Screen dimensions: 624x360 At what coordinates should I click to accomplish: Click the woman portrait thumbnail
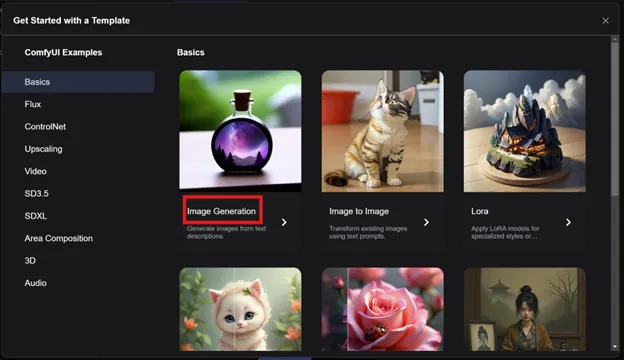click(x=525, y=309)
